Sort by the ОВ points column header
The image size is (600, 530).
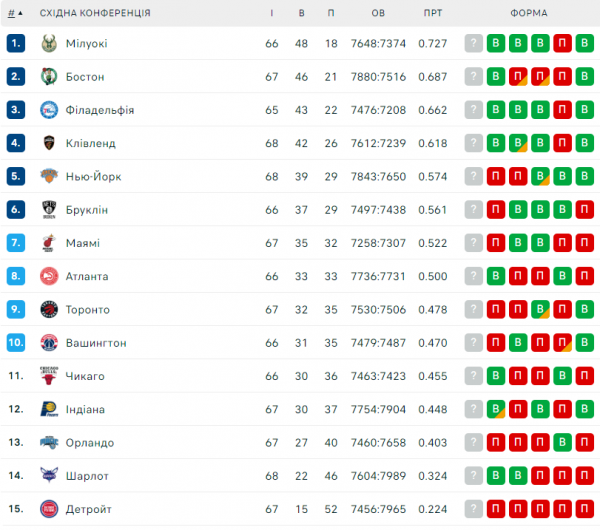point(378,13)
